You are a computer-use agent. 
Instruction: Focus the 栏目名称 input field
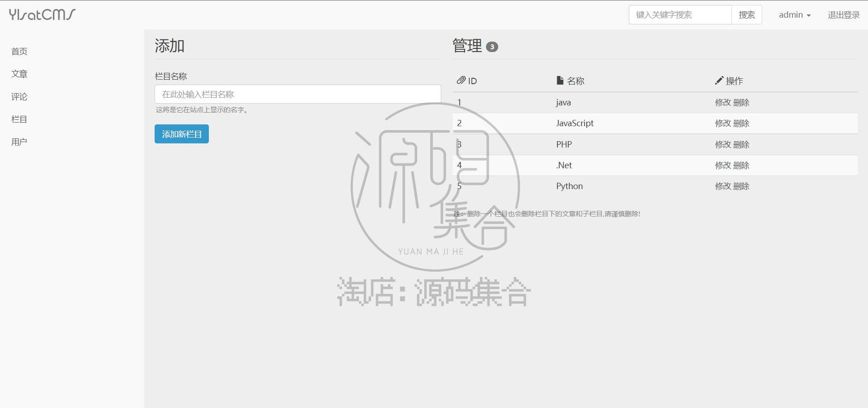coord(298,94)
